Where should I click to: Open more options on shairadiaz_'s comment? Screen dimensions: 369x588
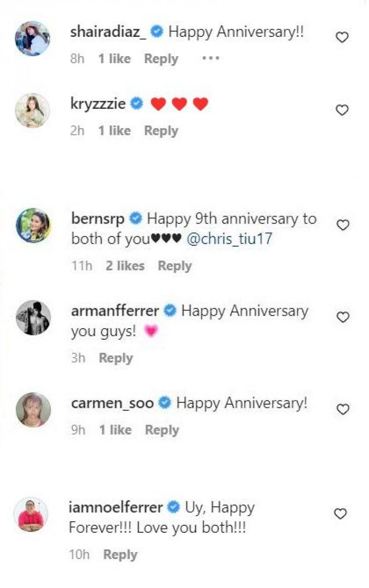point(211,59)
